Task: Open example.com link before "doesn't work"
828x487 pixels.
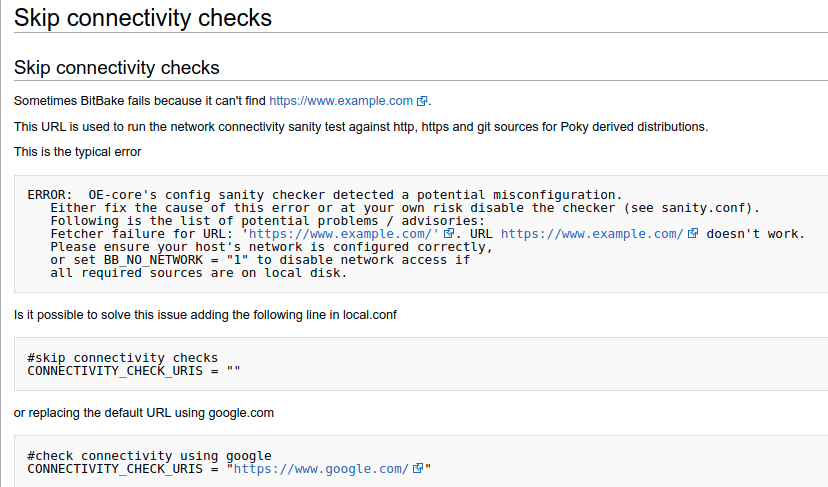Action: (x=591, y=234)
